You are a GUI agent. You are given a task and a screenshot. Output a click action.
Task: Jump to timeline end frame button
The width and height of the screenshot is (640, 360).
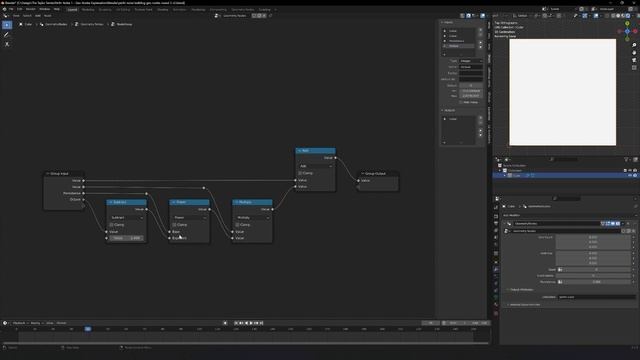261,323
